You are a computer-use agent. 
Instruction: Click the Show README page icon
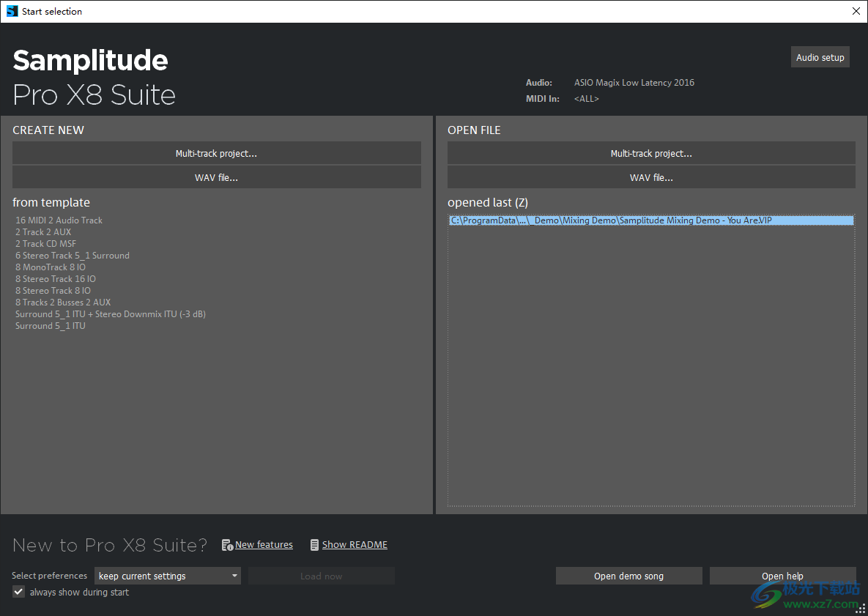pos(314,545)
